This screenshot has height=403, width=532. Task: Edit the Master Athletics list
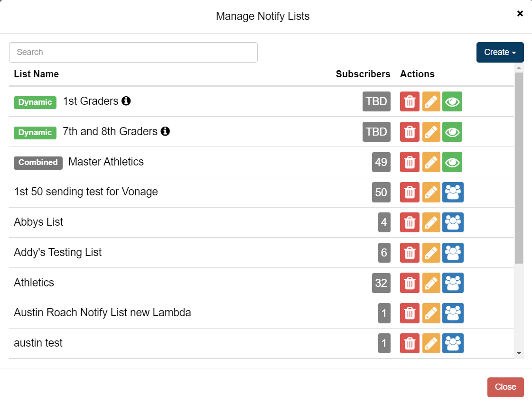click(431, 162)
